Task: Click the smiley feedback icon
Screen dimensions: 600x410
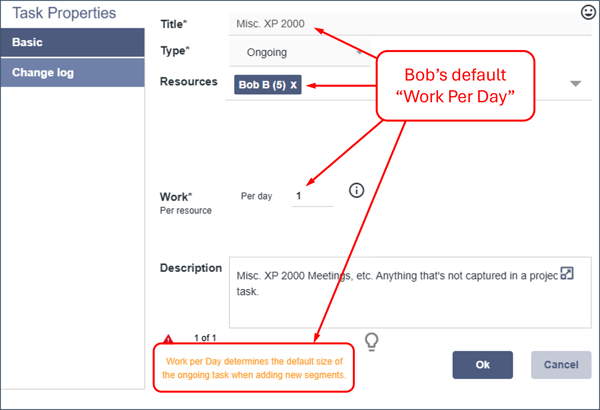Action: point(588,12)
